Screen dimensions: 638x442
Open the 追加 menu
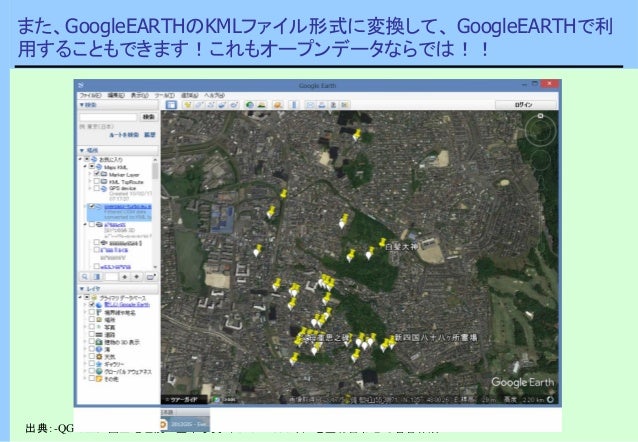pos(189,95)
